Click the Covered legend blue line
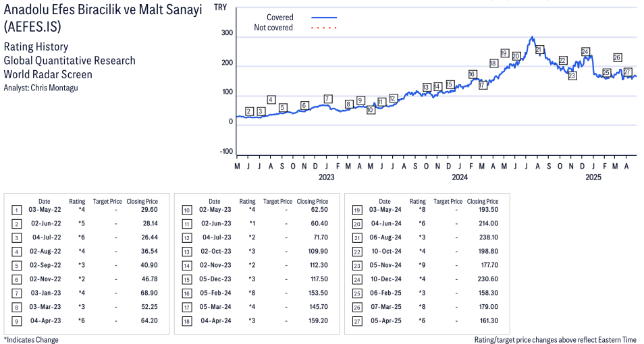 pos(324,18)
